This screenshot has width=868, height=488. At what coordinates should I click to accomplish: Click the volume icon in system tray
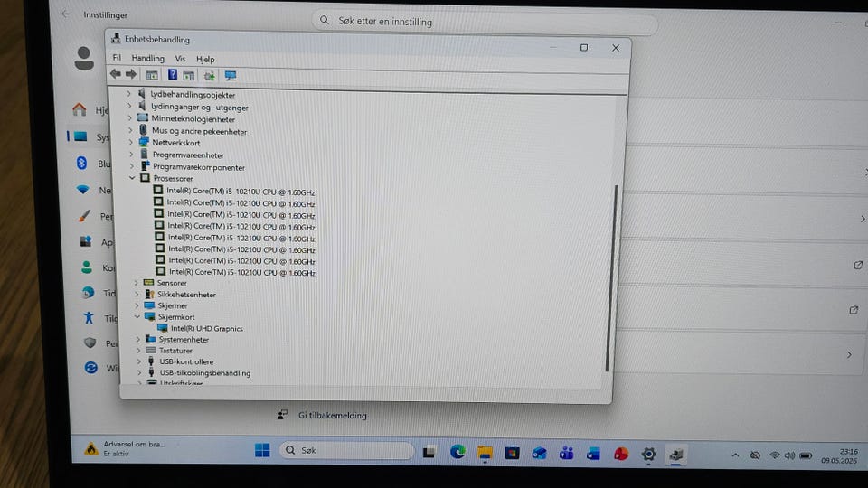pyautogui.click(x=790, y=455)
